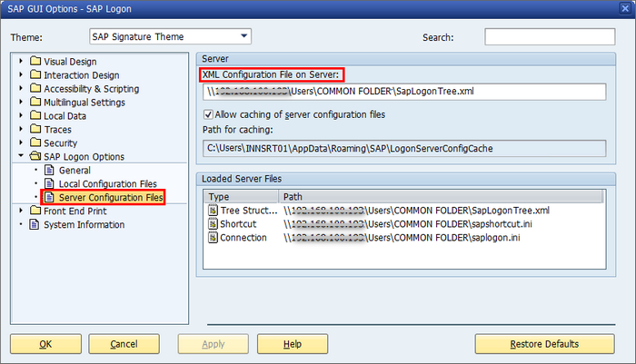Toggle Allow caching of server configuration files
Viewport: 636px width, 364px height.
(208, 114)
